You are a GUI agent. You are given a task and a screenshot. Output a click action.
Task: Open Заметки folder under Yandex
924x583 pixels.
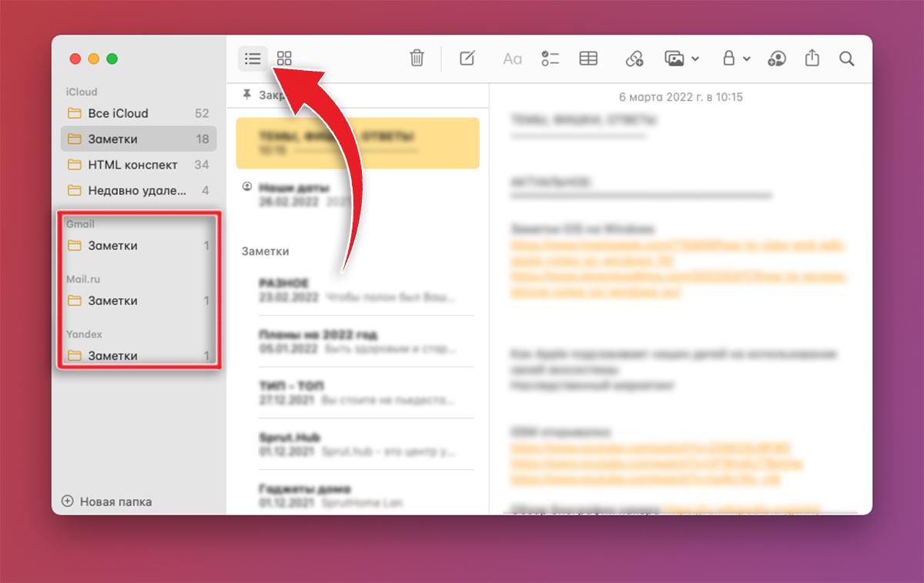tap(139, 356)
